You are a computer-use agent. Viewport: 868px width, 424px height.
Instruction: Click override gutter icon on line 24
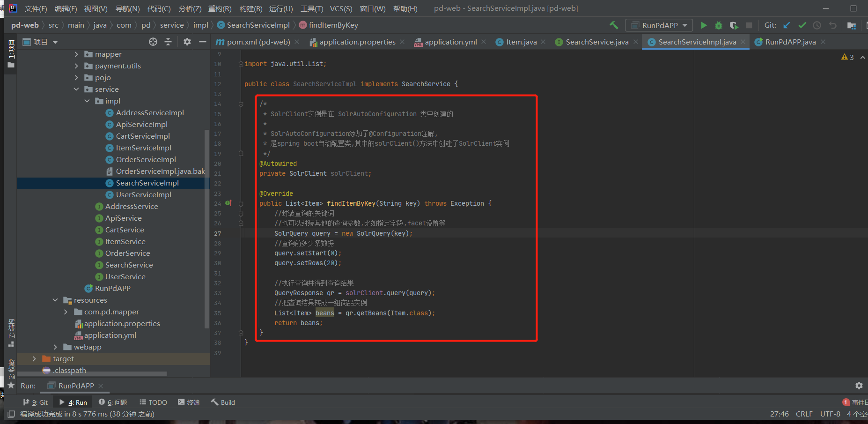click(228, 203)
